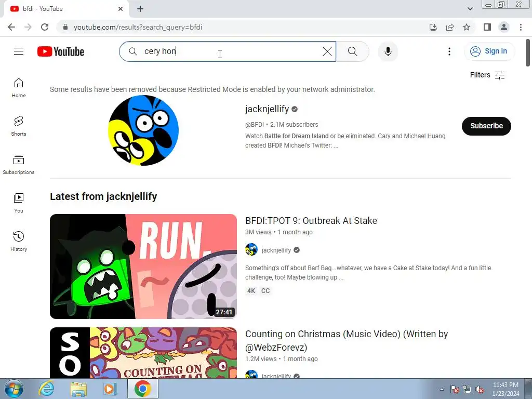Open Windows Media Player from taskbar
The height and width of the screenshot is (399, 532).
tap(110, 389)
